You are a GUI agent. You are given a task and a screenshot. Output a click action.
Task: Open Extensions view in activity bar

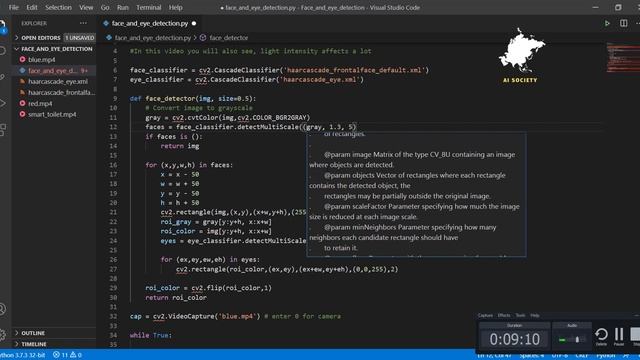(2, 130)
